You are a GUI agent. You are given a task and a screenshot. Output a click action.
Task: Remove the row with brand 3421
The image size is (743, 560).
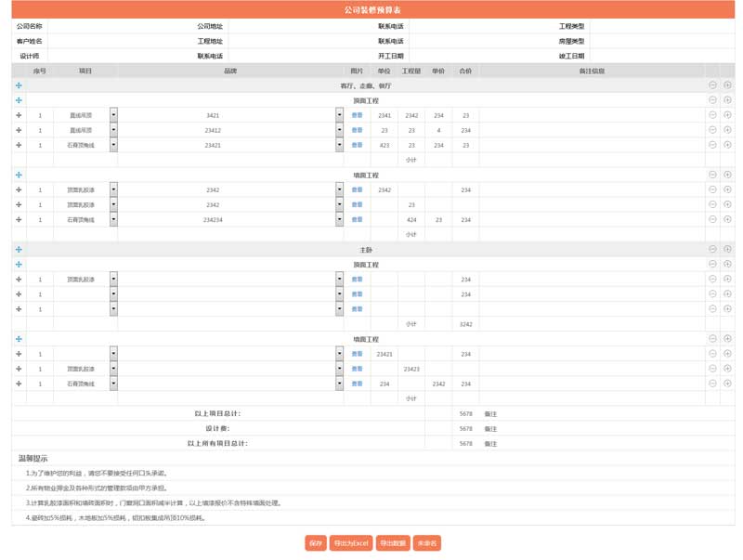click(712, 115)
